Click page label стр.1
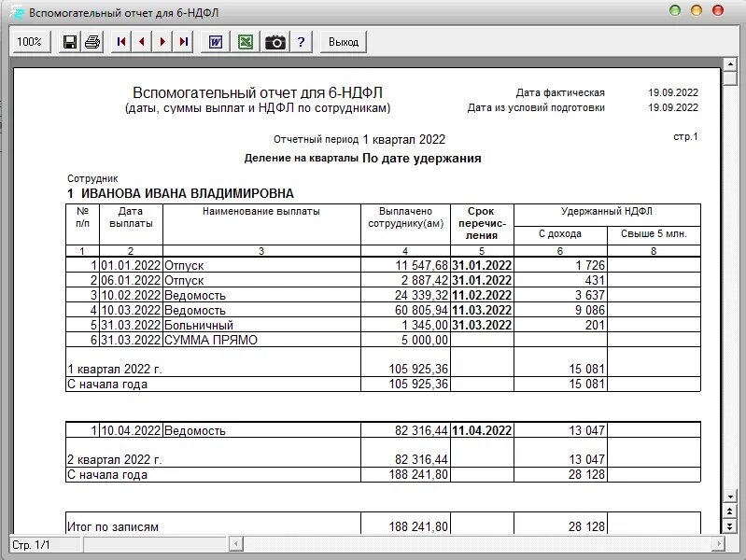Image resolution: width=746 pixels, height=560 pixels. pyautogui.click(x=685, y=136)
